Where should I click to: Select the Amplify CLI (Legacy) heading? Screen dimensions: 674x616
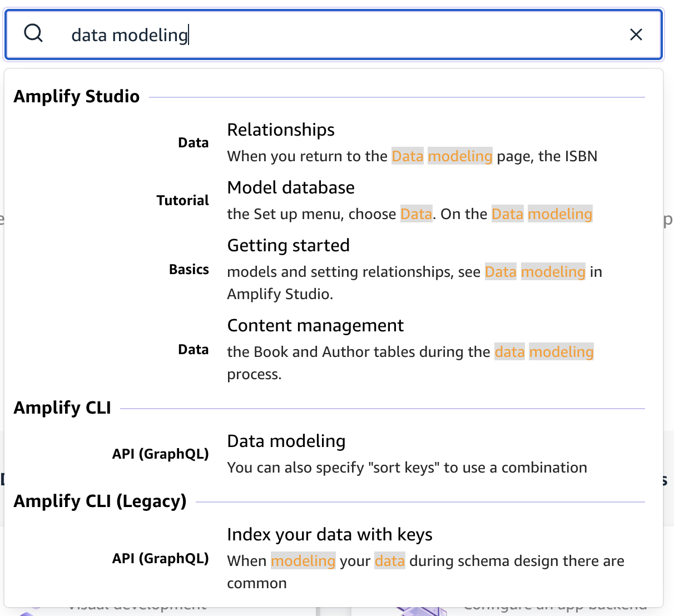[x=100, y=501]
